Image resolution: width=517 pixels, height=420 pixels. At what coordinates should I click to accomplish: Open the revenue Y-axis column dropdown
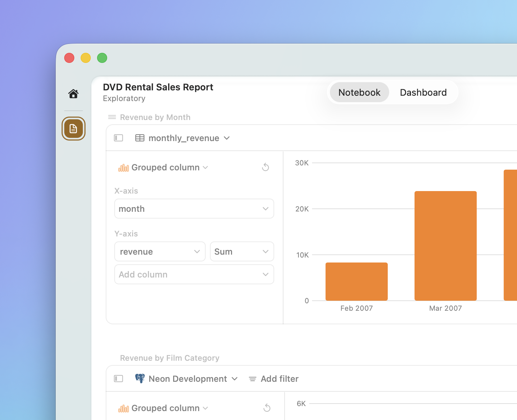point(160,251)
